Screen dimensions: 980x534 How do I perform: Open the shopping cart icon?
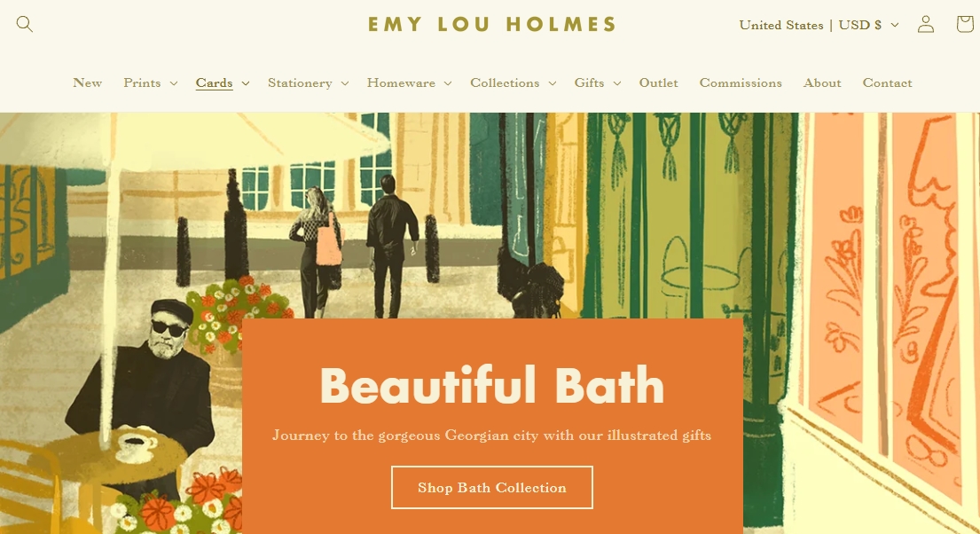[965, 24]
